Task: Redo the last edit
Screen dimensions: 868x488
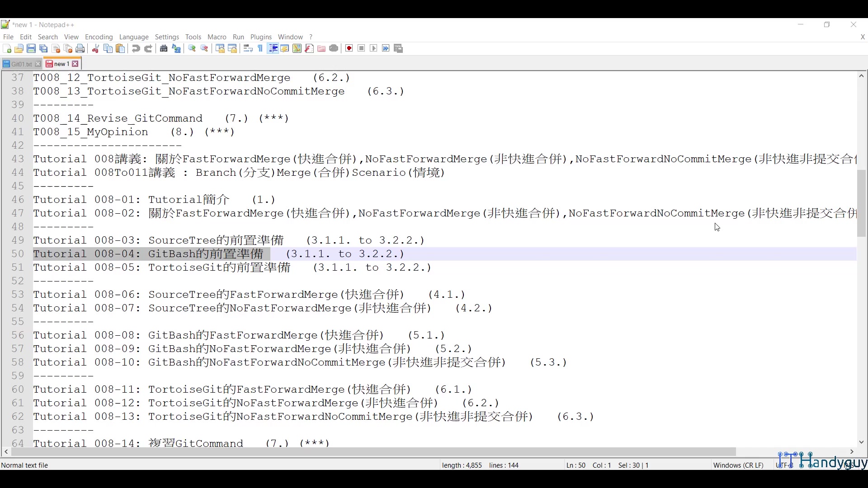Action: pyautogui.click(x=148, y=48)
